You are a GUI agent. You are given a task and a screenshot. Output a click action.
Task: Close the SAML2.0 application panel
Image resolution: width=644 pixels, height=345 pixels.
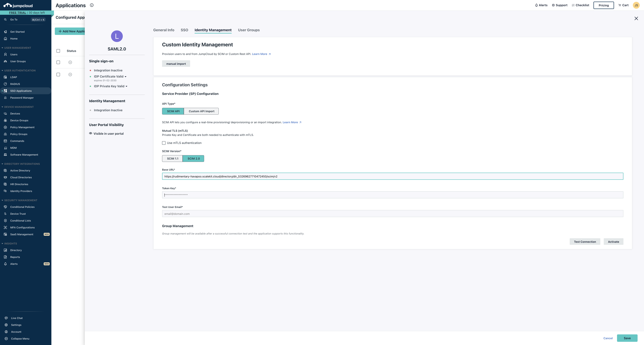click(x=636, y=19)
